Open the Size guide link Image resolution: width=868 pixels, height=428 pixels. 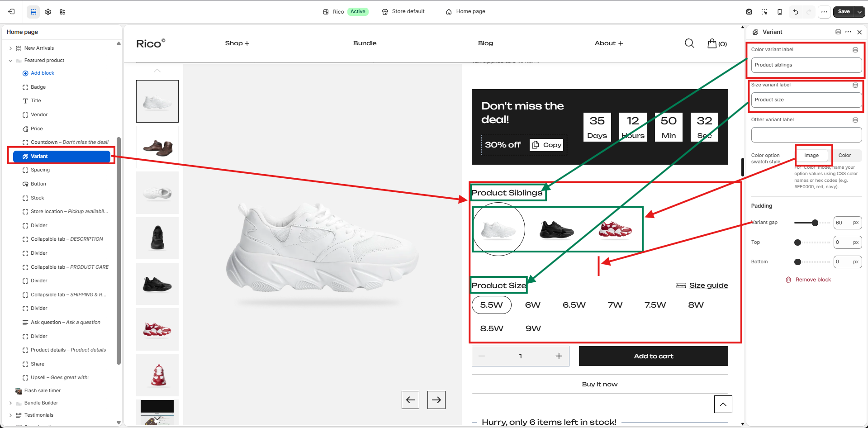pos(702,285)
